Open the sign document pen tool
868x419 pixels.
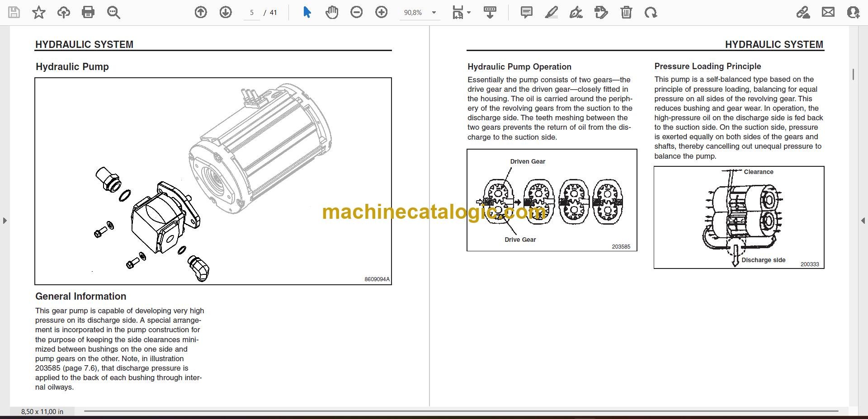[576, 12]
